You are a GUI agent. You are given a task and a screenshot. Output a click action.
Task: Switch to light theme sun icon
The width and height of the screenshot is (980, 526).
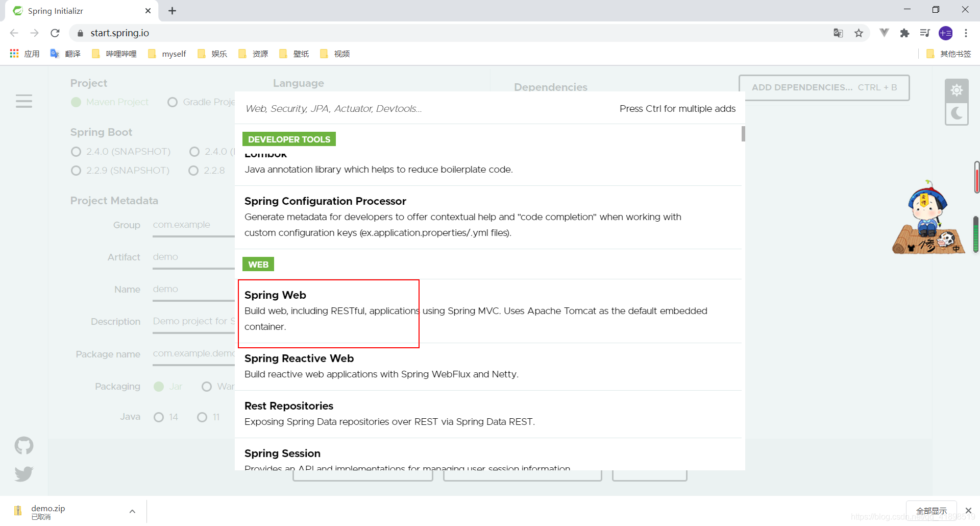[x=957, y=90]
